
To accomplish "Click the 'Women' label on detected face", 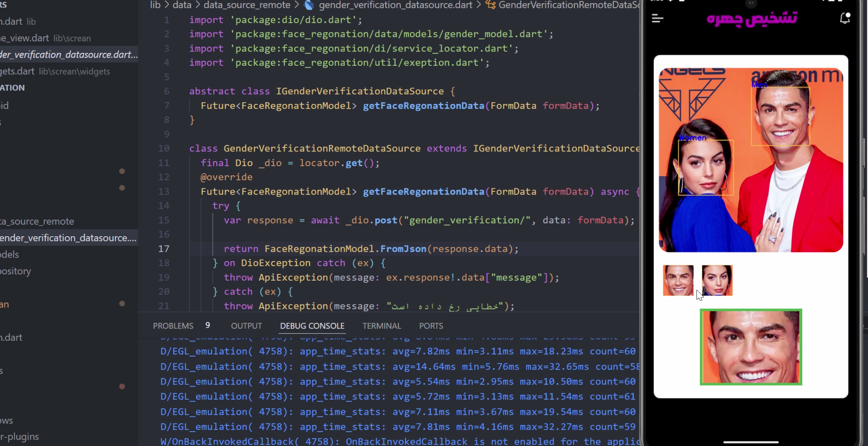I will tap(692, 138).
